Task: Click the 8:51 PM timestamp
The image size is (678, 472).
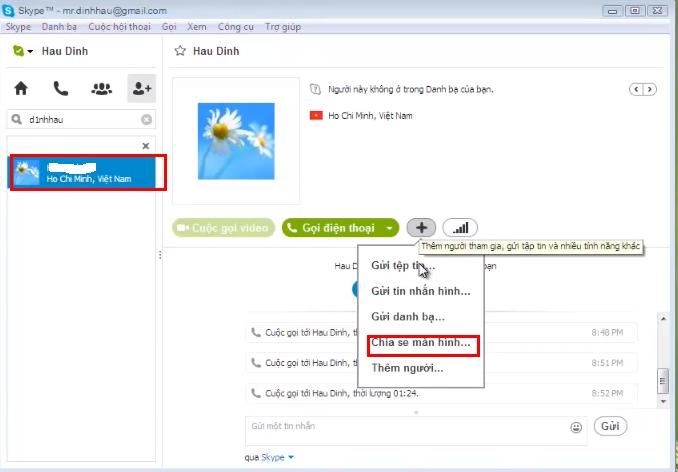Action: tap(608, 363)
